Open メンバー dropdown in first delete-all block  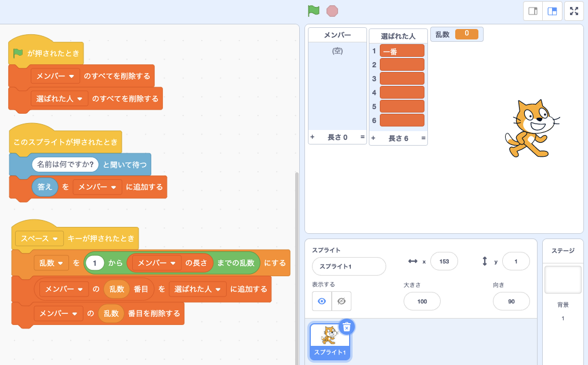coord(55,76)
